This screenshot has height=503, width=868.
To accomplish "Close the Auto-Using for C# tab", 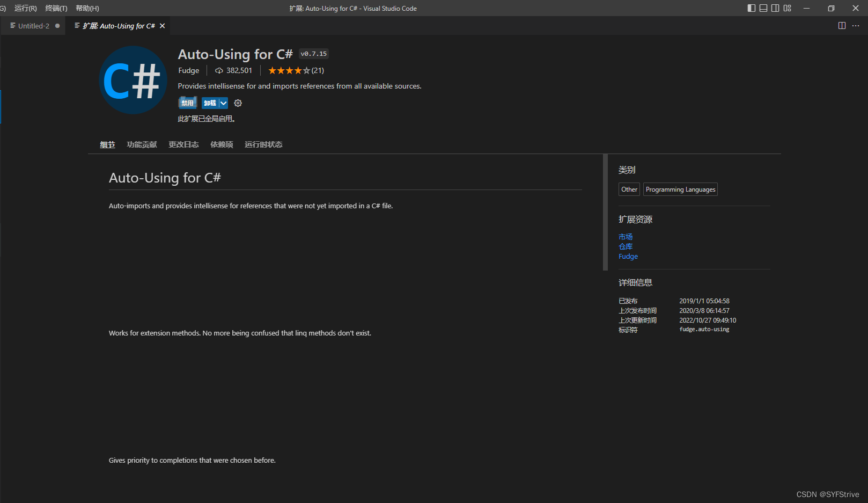I will (x=162, y=26).
